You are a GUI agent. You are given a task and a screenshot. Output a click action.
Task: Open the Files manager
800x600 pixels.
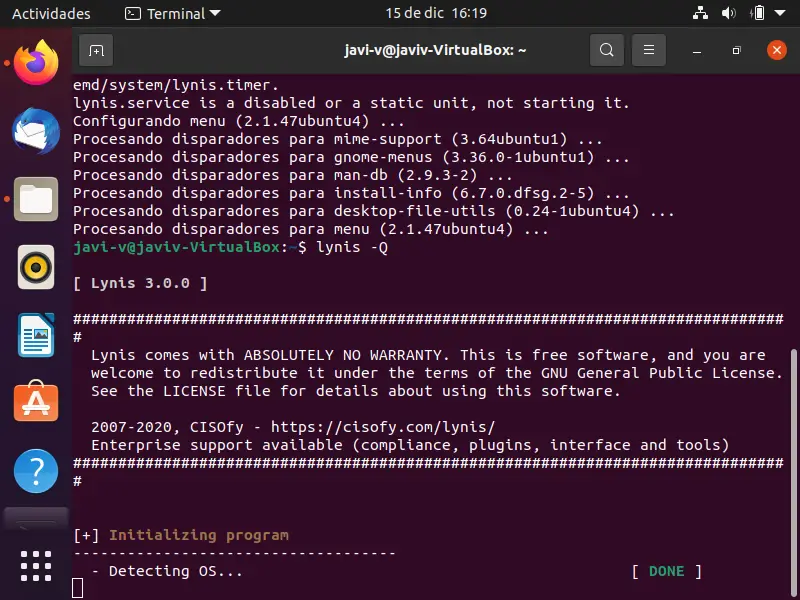coord(37,198)
